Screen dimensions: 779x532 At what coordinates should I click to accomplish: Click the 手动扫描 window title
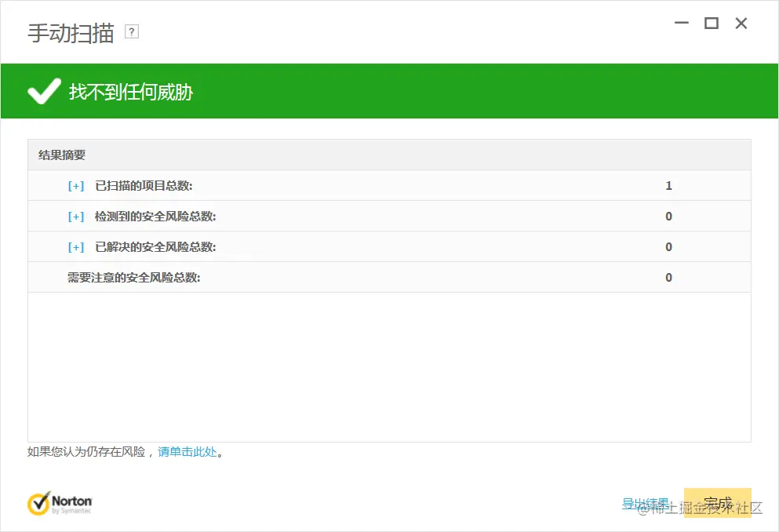point(71,33)
